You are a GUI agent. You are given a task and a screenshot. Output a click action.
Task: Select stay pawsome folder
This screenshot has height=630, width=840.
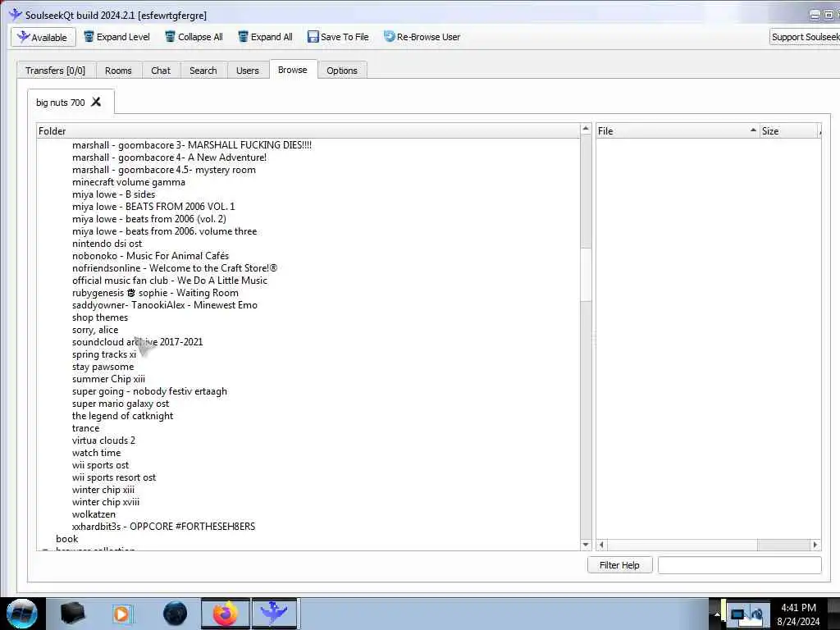(103, 367)
